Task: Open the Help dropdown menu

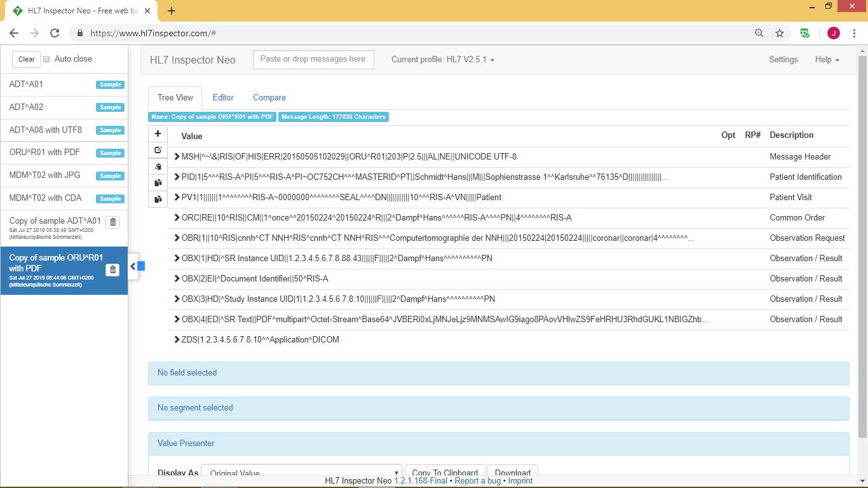Action: pyautogui.click(x=827, y=60)
